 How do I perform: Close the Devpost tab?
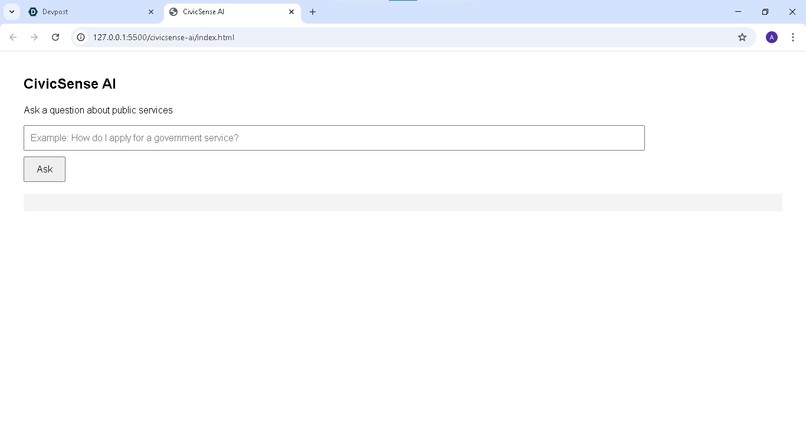point(151,12)
